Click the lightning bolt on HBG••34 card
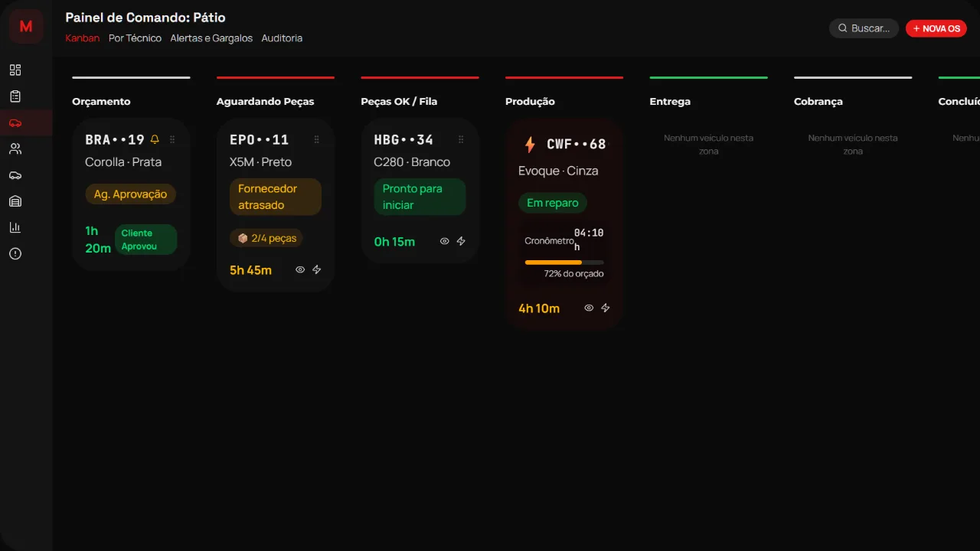Screen dimensions: 980x551 click(461, 241)
